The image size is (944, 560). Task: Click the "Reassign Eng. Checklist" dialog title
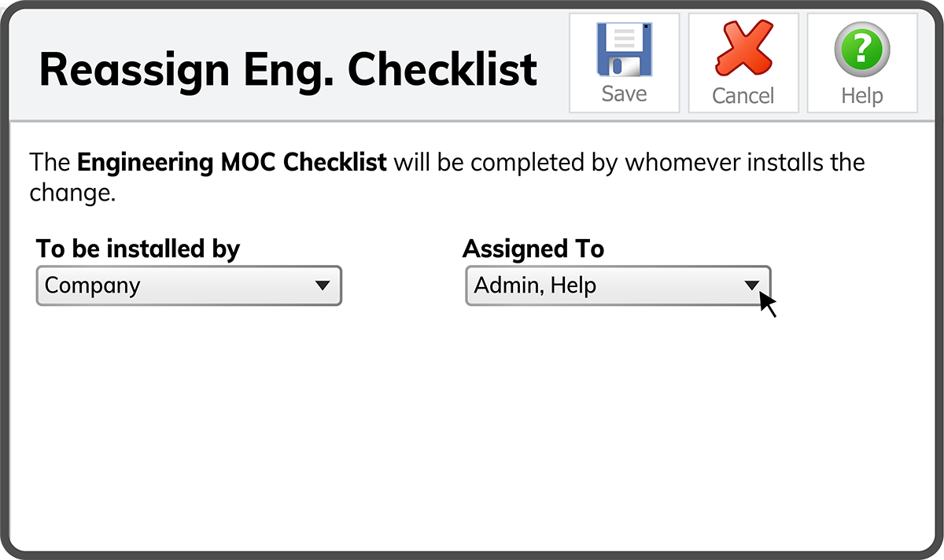288,68
